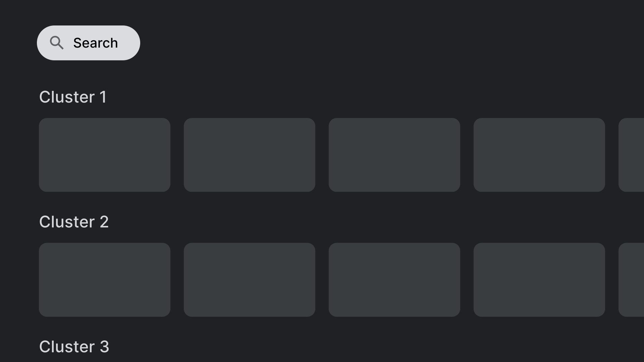Click the search icon in search bar
The width and height of the screenshot is (644, 362).
point(56,43)
